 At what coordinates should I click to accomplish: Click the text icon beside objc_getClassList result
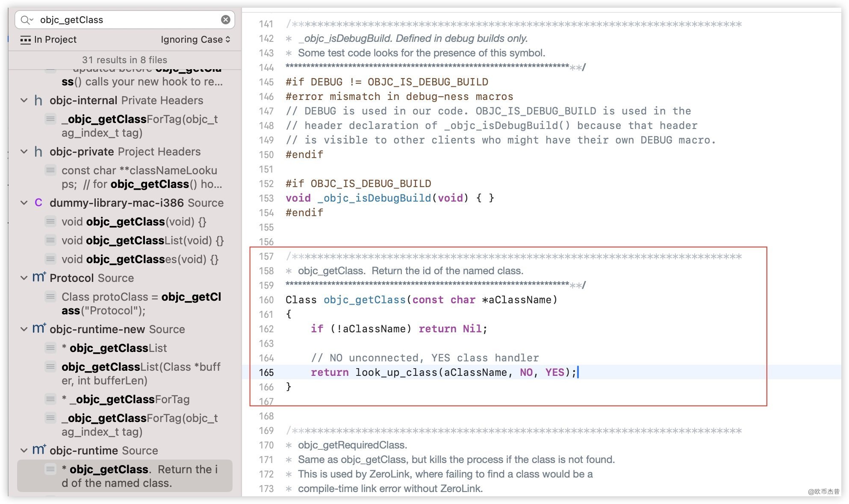pyautogui.click(x=50, y=348)
